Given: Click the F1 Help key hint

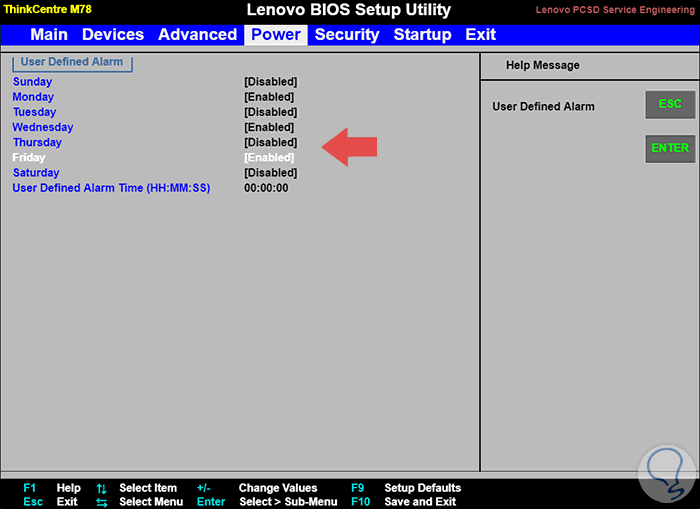Looking at the screenshot, I should coord(52,488).
